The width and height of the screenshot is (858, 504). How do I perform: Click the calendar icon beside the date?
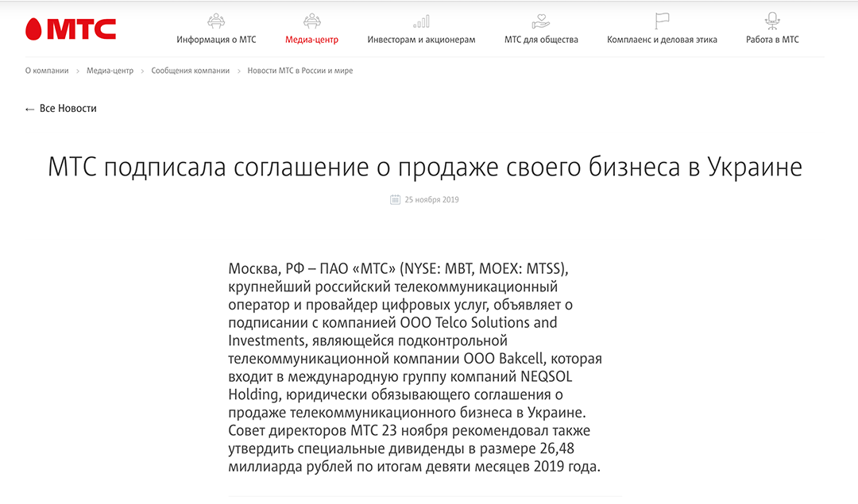395,199
